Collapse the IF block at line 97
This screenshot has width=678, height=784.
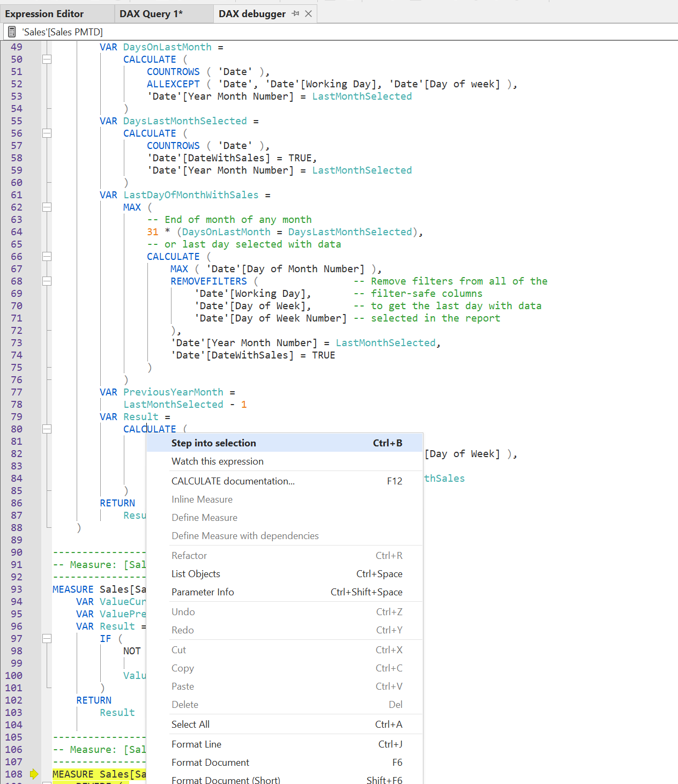point(47,639)
